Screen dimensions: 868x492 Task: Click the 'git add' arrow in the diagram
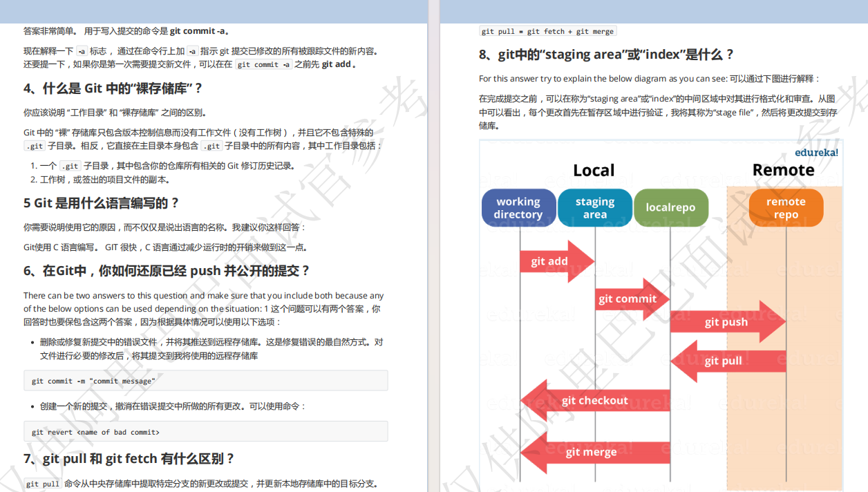[x=556, y=261]
